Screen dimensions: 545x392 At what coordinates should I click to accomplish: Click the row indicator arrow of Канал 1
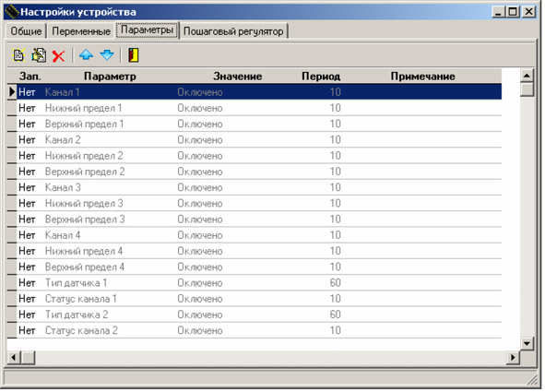coord(12,92)
